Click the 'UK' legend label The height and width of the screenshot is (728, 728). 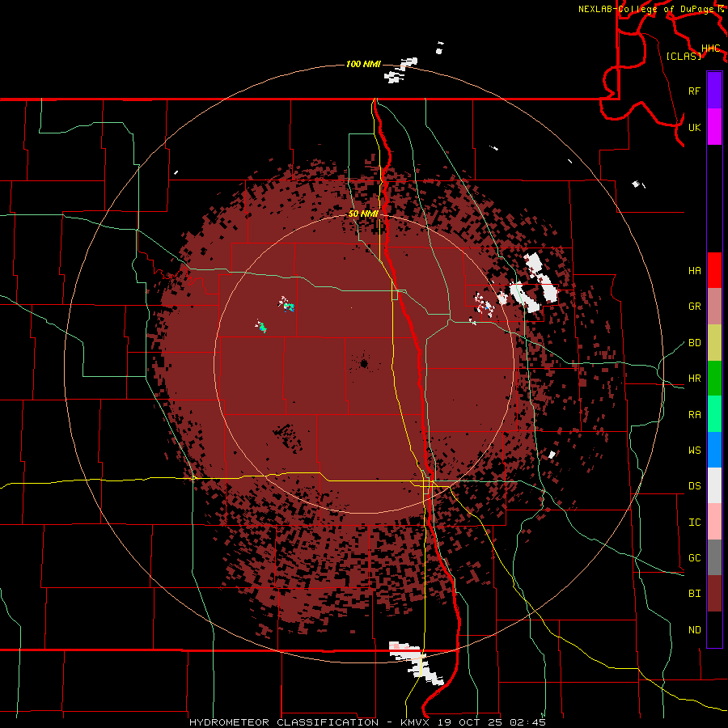click(694, 127)
